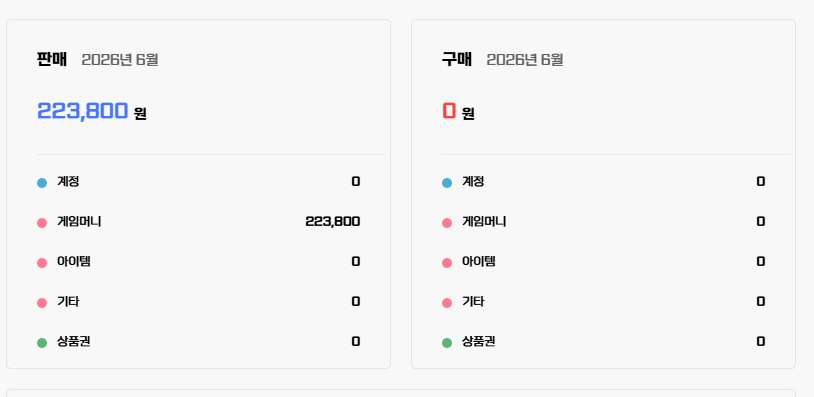Click the blue dot next to 계정 in 판매 card
The width and height of the screenshot is (814, 397).
[42, 183]
